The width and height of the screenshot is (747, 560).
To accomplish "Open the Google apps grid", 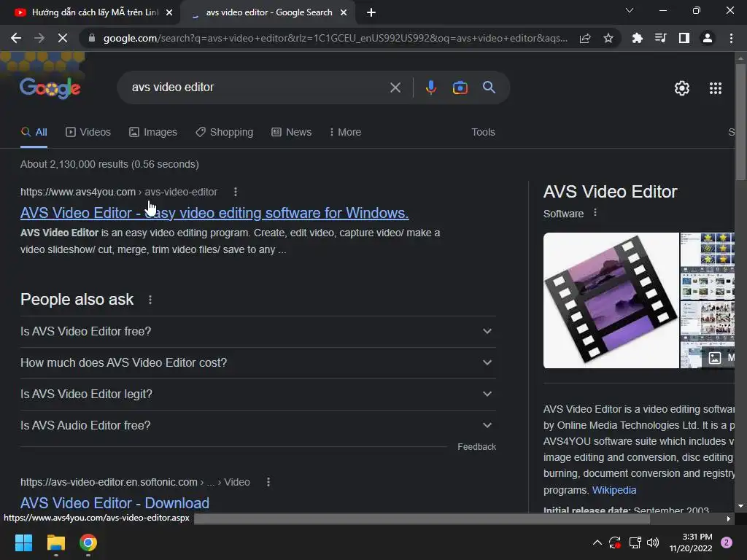I will pos(715,88).
